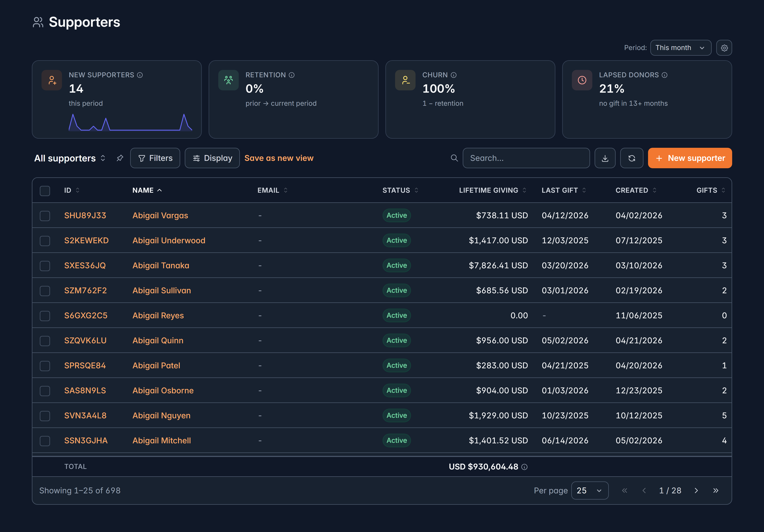764x532 pixels.
Task: Jump to the first page
Action: [625, 491]
